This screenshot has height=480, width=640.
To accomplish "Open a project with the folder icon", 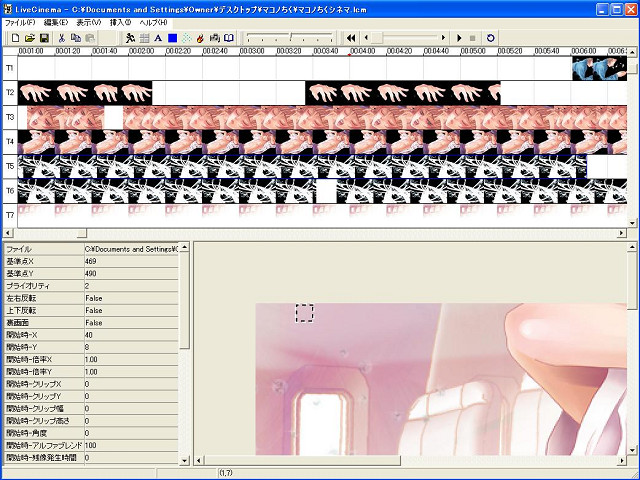I will tap(30, 38).
